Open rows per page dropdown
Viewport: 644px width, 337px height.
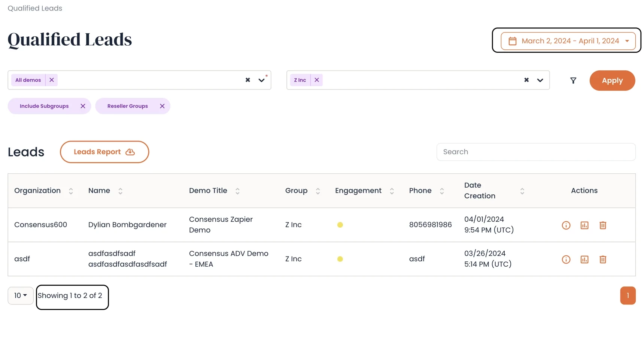(x=21, y=295)
